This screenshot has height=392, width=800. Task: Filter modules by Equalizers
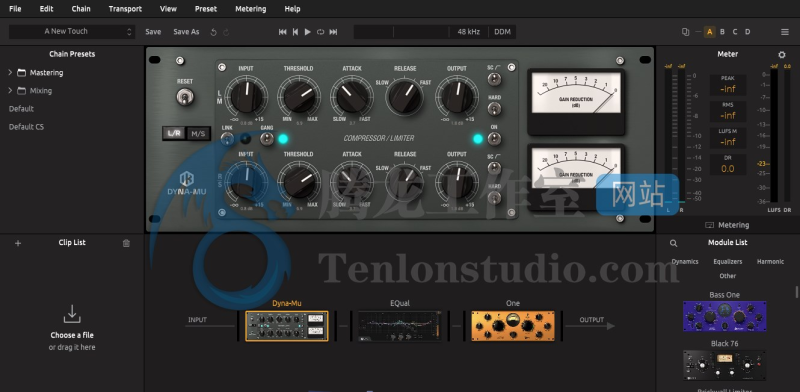point(728,261)
